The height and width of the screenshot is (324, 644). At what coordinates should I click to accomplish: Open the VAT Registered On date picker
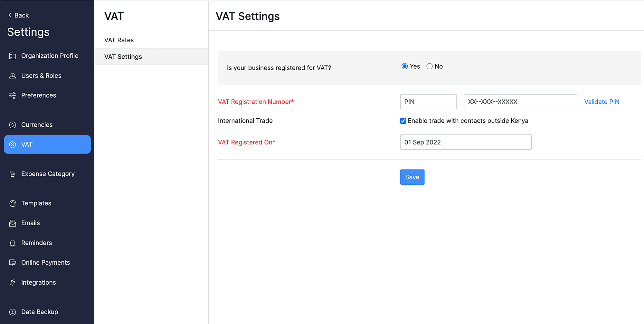click(x=466, y=142)
